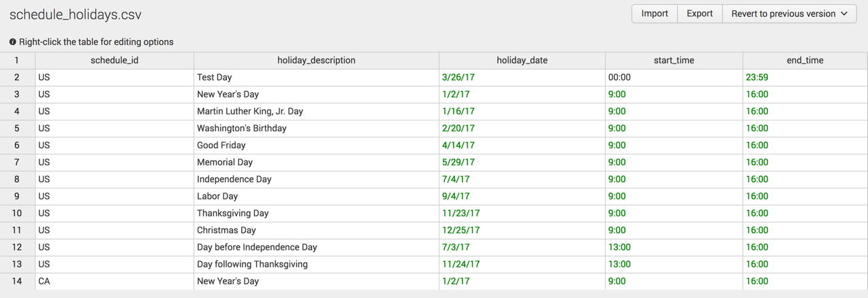Select the 11/24/17 date cell

pos(522,264)
